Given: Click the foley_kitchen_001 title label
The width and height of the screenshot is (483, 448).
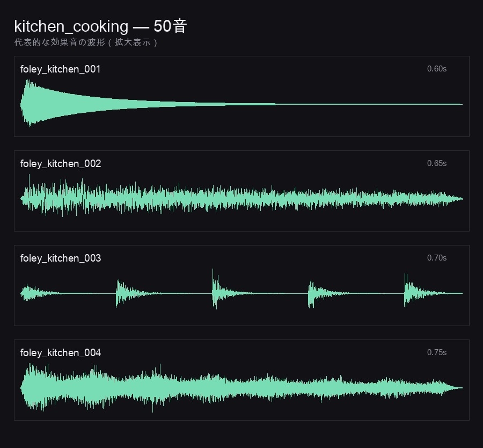Looking at the screenshot, I should click(60, 69).
